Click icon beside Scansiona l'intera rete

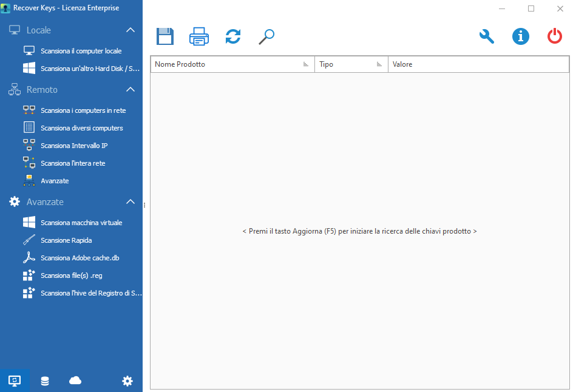coord(29,163)
